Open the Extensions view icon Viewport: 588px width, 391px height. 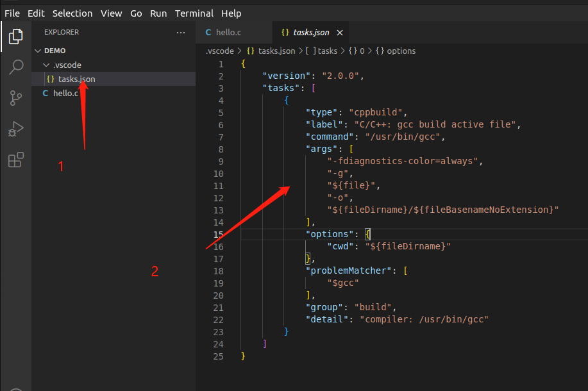[x=15, y=160]
